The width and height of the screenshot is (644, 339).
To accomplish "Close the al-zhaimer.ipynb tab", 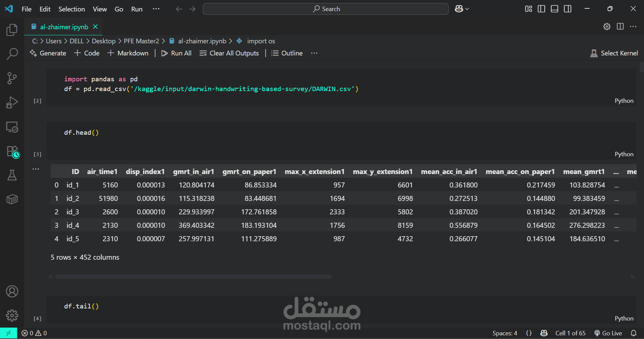I will [x=95, y=27].
